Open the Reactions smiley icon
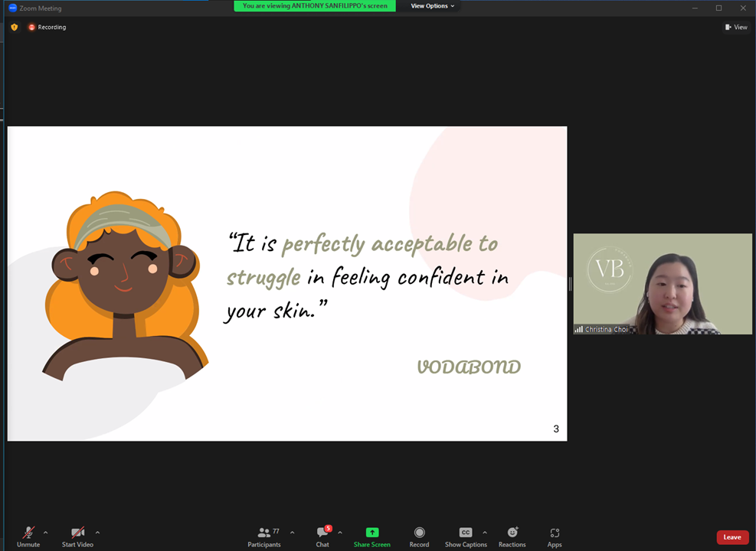The height and width of the screenshot is (551, 756). [x=512, y=532]
